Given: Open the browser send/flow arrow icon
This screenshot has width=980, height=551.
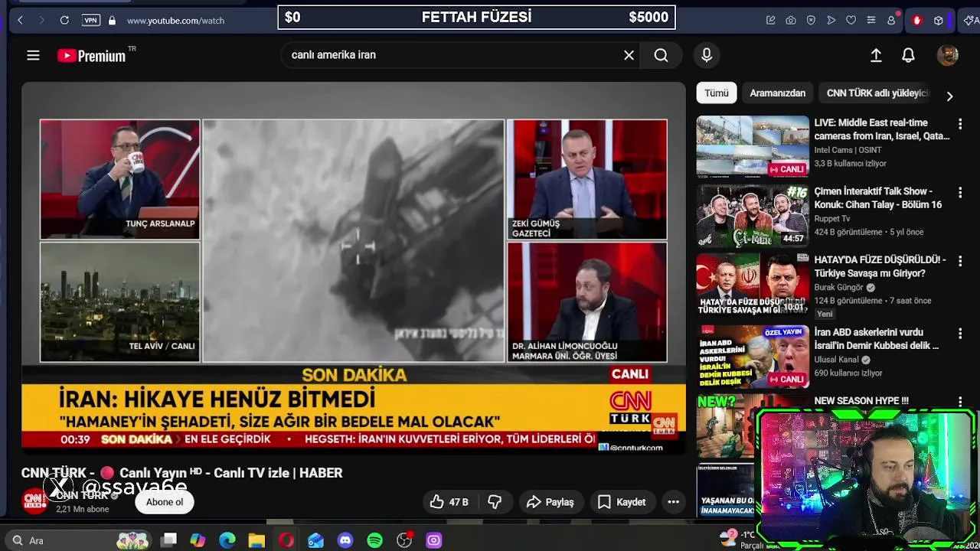Looking at the screenshot, I should point(831,21).
